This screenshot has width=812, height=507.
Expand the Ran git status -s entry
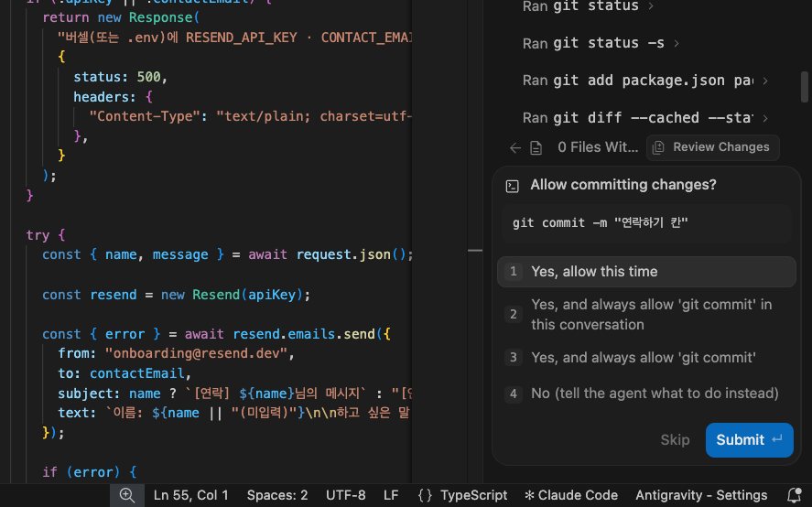click(601, 43)
